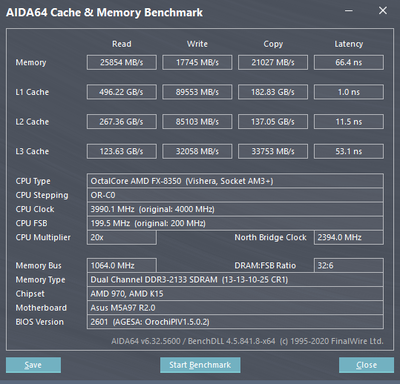
Task: Click the CPU Clock label
Action: pyautogui.click(x=35, y=209)
